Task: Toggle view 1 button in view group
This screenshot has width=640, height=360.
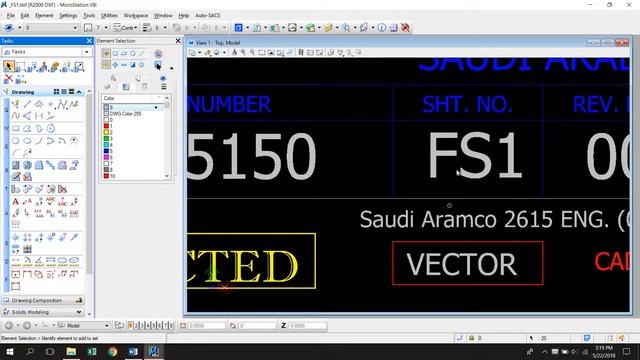Action: [131, 326]
